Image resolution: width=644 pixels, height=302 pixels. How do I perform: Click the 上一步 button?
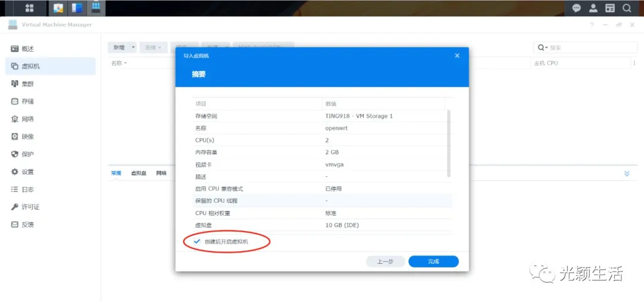385,261
